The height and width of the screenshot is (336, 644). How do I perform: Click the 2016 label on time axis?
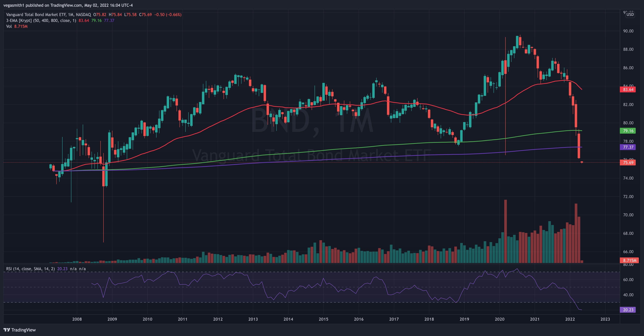359,319
